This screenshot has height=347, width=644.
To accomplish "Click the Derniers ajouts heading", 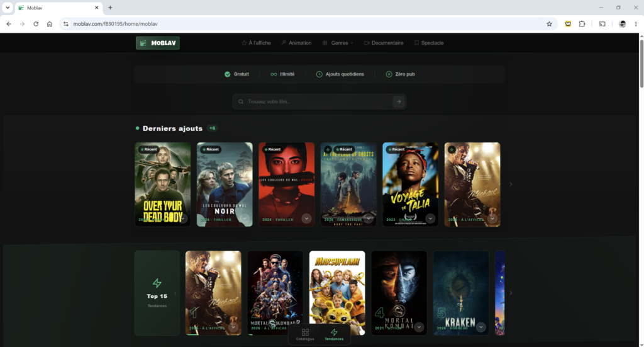I will 172,128.
